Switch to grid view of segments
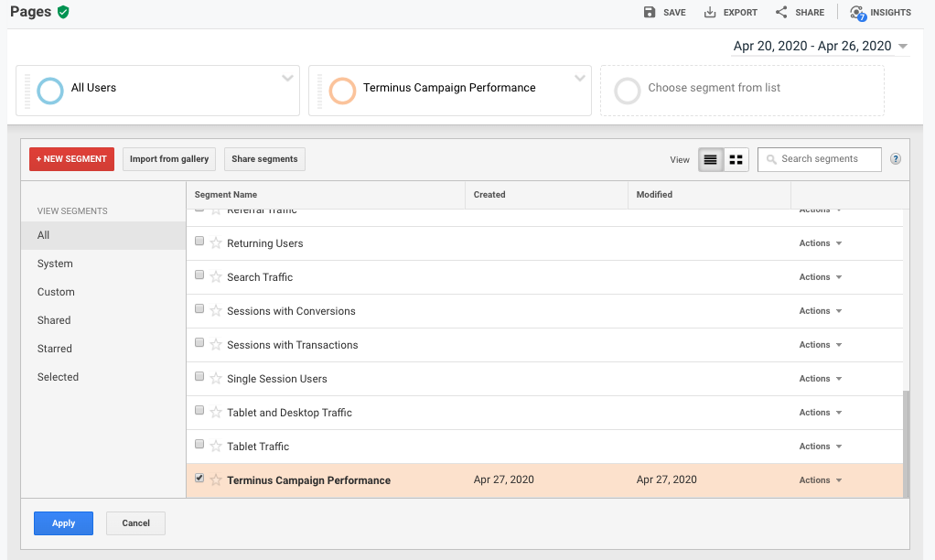The width and height of the screenshot is (935, 560). pos(736,160)
